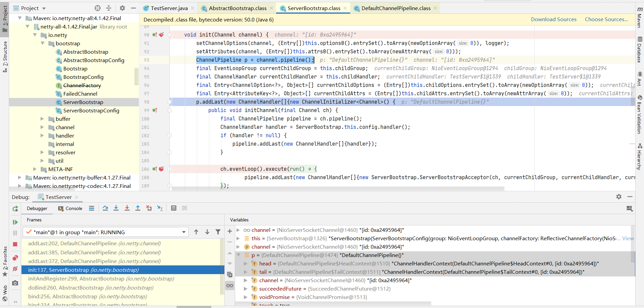Select the Debugger tab
644x308 pixels.
[37, 208]
